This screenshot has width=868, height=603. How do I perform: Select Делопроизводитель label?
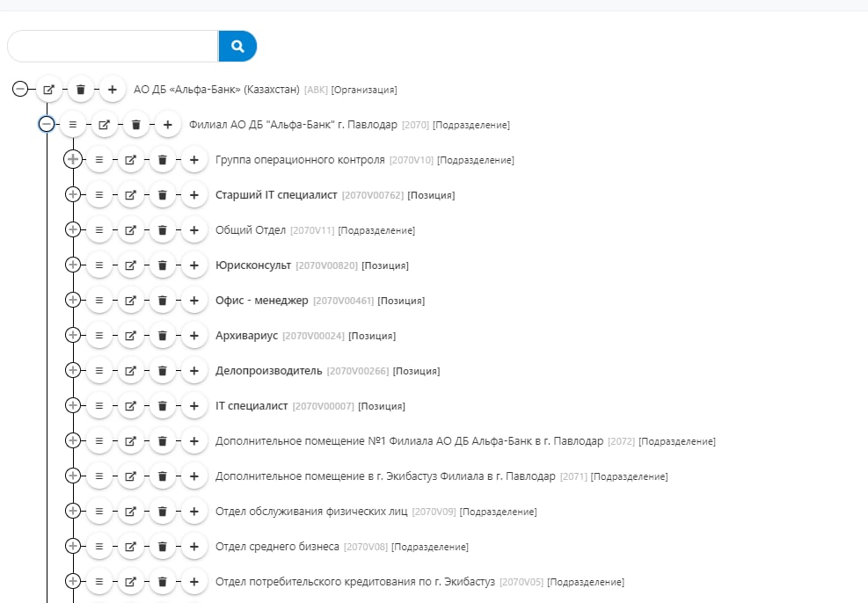point(268,371)
